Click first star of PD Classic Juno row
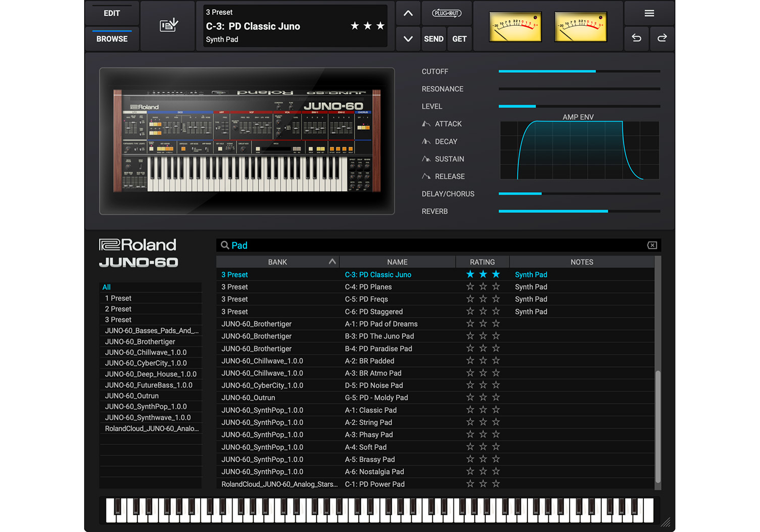Viewport: 760px width, 532px height. (470, 274)
